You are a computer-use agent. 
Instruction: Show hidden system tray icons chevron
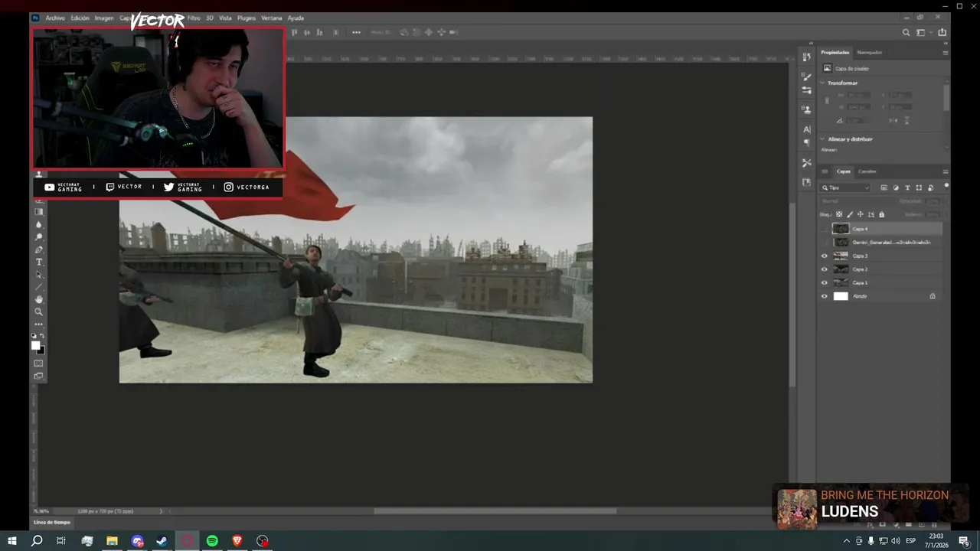pyautogui.click(x=846, y=541)
